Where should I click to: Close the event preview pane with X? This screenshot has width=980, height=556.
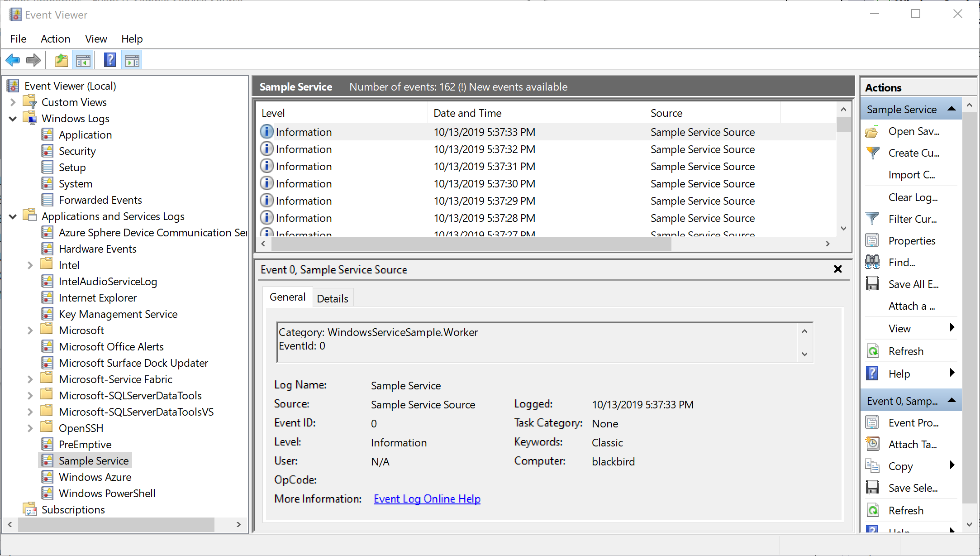click(838, 269)
